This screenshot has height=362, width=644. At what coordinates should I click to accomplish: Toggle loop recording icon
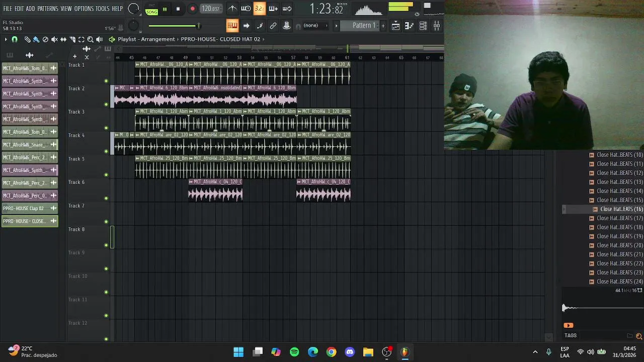(287, 9)
